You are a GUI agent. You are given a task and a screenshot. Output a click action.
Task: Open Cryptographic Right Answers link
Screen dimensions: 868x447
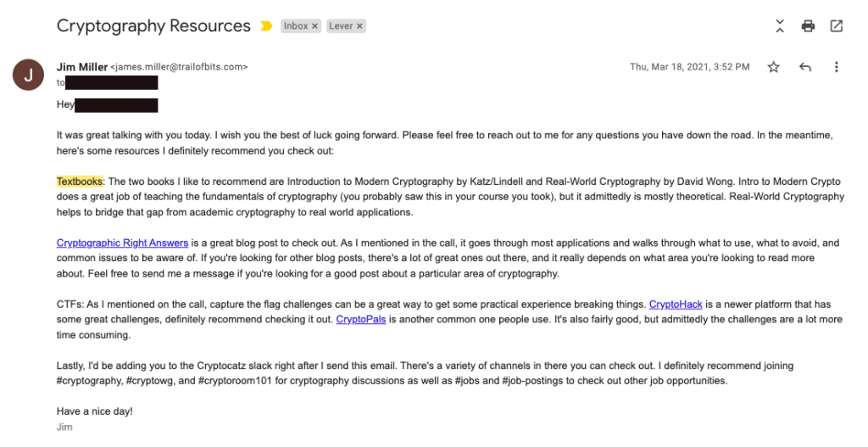click(122, 243)
